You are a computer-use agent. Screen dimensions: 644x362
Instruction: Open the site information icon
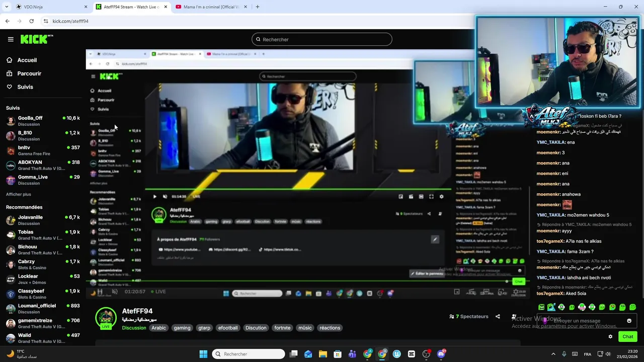[x=46, y=21]
